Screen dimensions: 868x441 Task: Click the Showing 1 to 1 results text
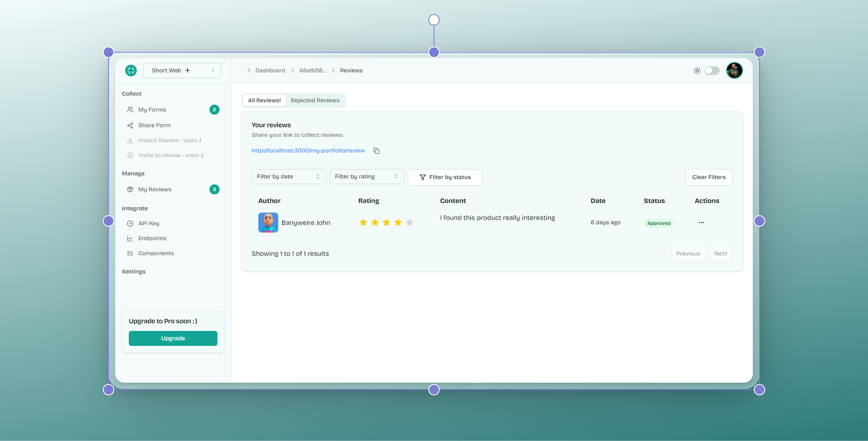tap(290, 254)
